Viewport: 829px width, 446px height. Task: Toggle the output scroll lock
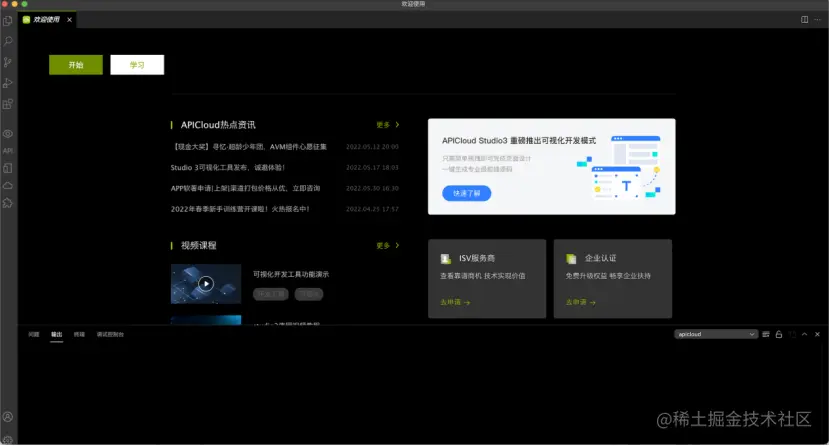coord(779,334)
